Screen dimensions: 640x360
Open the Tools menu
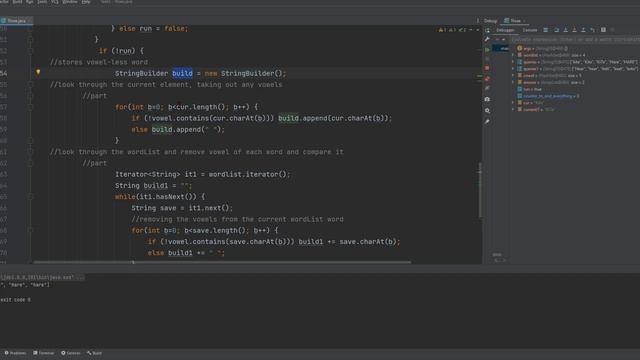(42, 2)
